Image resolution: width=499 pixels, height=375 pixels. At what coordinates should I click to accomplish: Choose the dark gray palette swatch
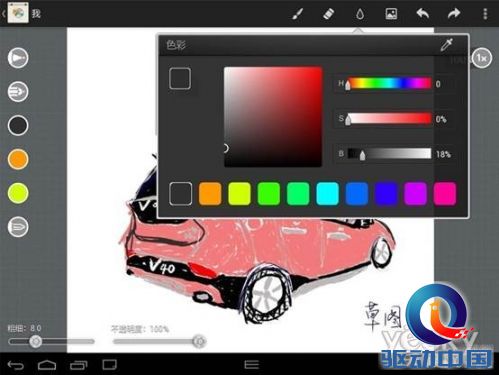[x=180, y=193]
